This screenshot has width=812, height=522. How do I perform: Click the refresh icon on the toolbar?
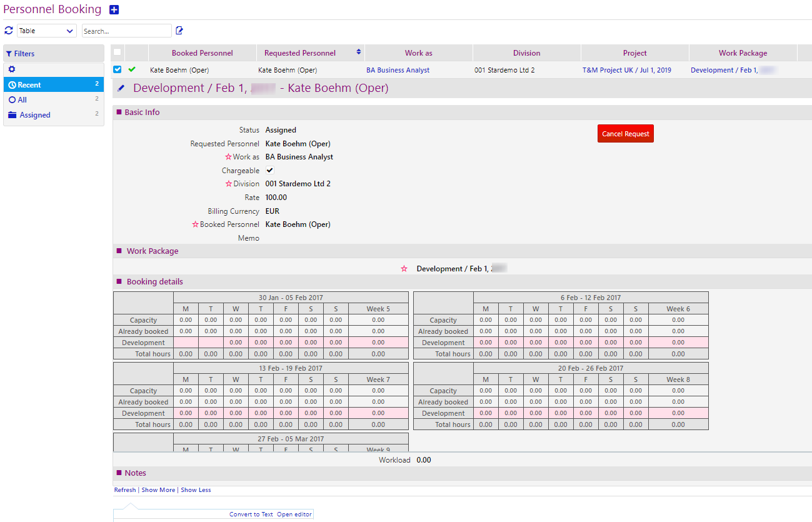pos(8,30)
